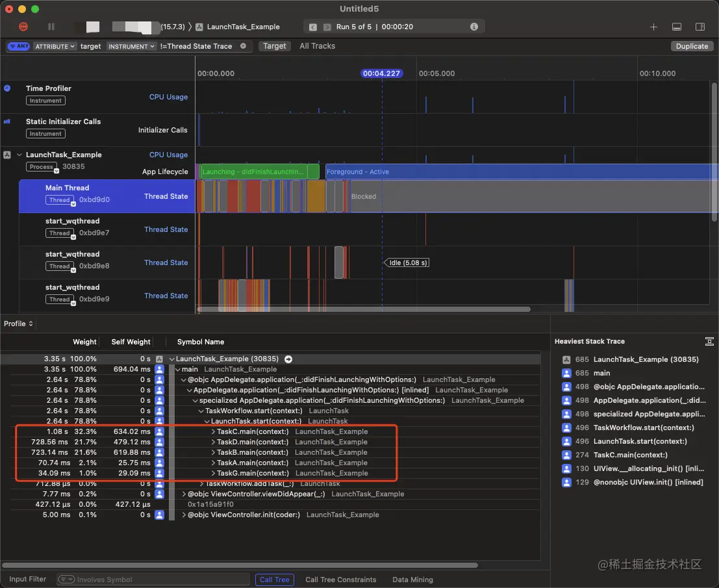The image size is (719, 588).
Task: Expand TaskC.main(context:) row
Action: (x=213, y=431)
